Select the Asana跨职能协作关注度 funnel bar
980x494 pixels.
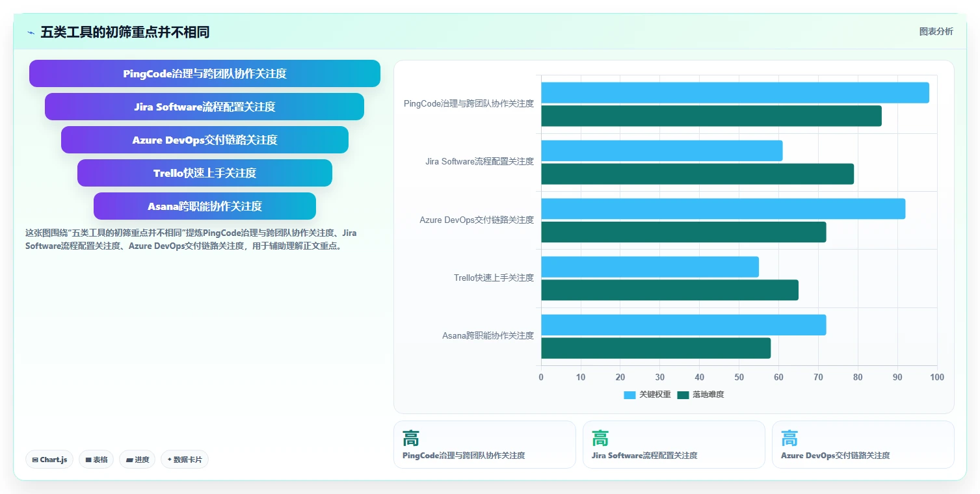point(205,206)
